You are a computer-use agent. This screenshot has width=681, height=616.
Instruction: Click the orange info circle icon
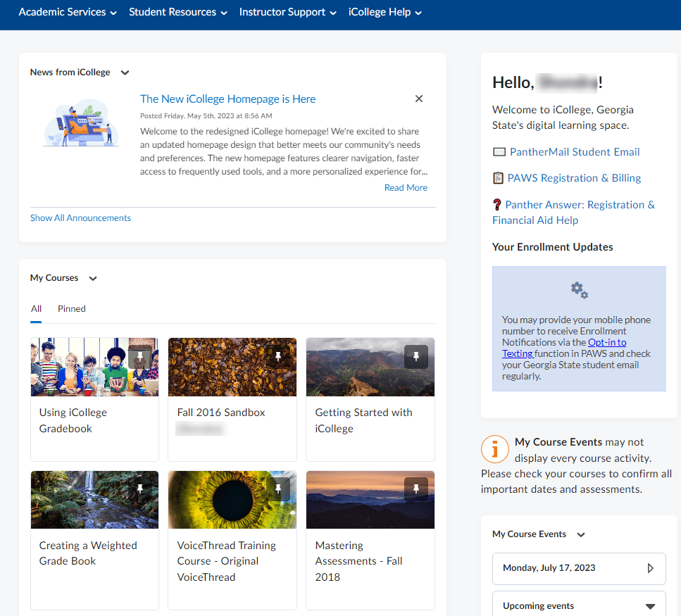tap(494, 449)
